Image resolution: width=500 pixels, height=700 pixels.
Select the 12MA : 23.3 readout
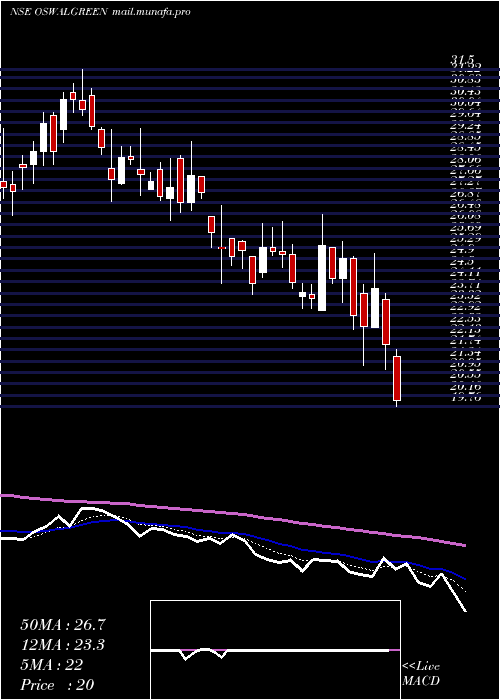coord(63,645)
